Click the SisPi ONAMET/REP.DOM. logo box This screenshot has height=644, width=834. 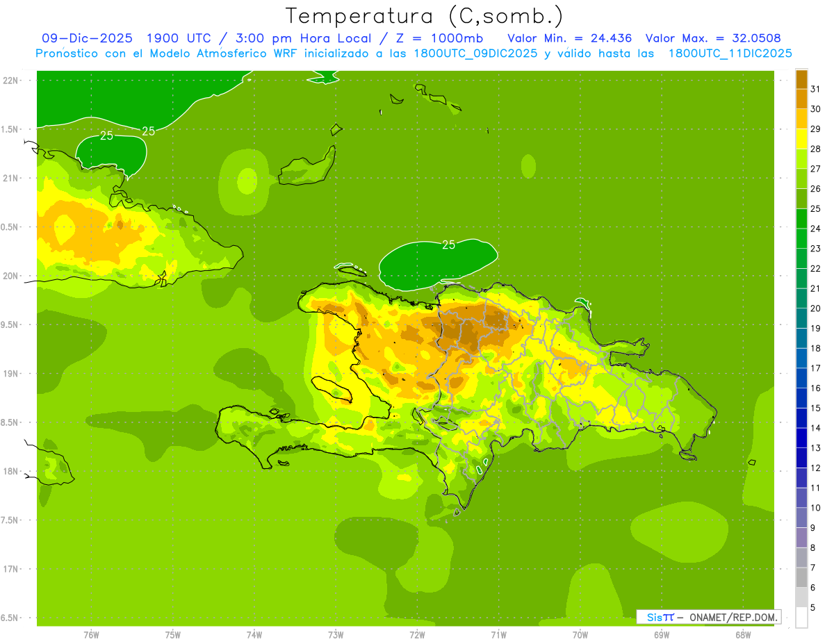pyautogui.click(x=709, y=617)
